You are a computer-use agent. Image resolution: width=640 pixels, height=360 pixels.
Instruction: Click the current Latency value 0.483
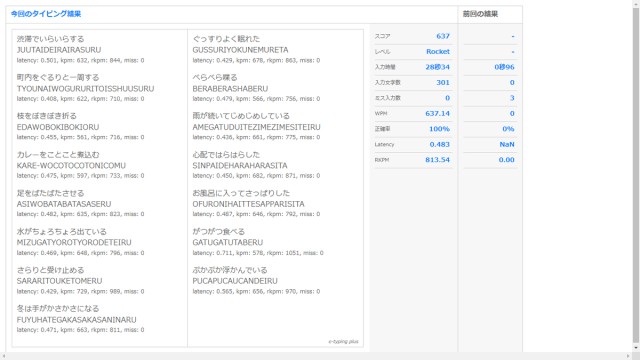tap(440, 144)
